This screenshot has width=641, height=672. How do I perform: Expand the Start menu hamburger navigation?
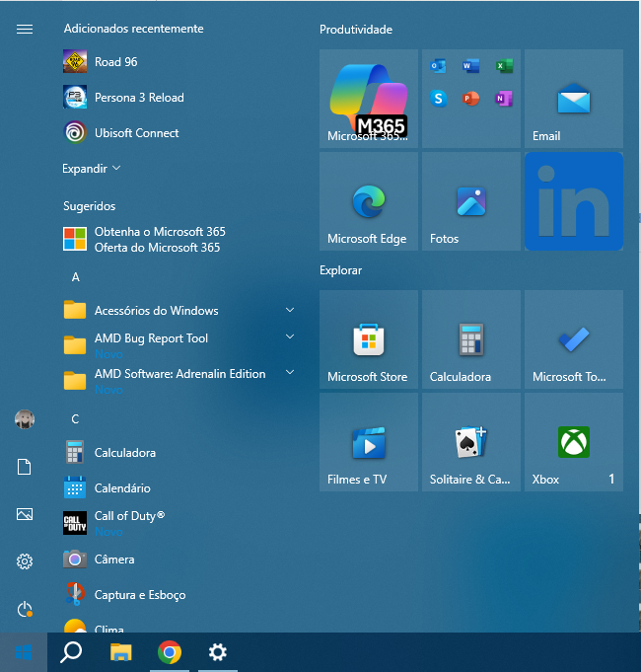point(25,29)
